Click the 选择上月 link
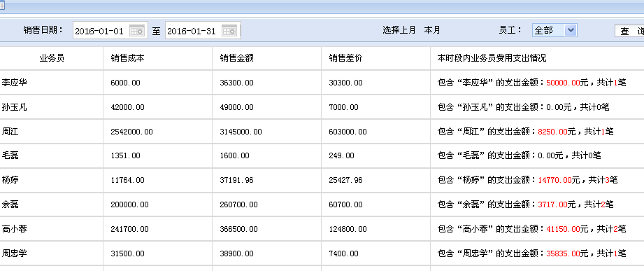The image size is (644, 271). pos(399,30)
